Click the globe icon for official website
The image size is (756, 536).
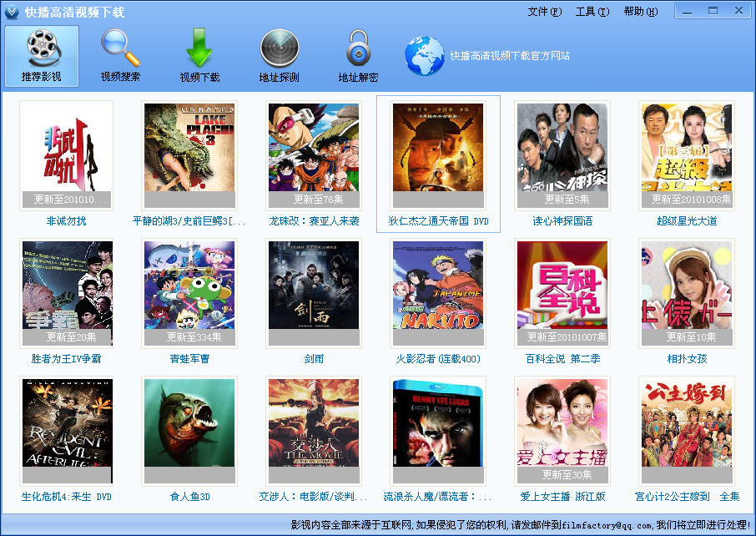[x=424, y=56]
